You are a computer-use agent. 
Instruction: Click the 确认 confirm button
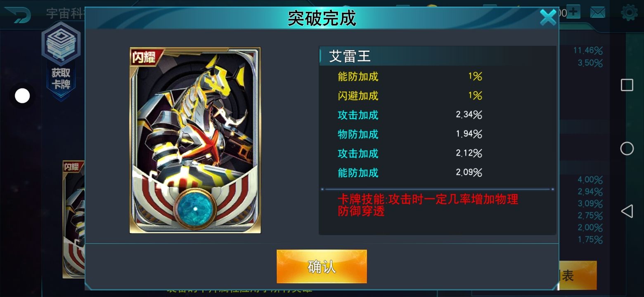(322, 266)
